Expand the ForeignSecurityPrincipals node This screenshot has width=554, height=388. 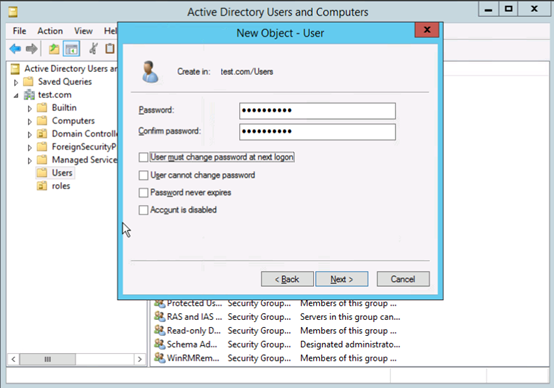tap(30, 147)
